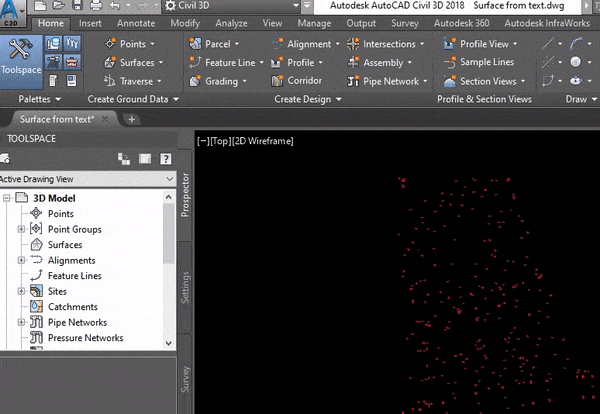Open the Modify ribbon tab
The width and height of the screenshot is (600, 414).
click(185, 23)
